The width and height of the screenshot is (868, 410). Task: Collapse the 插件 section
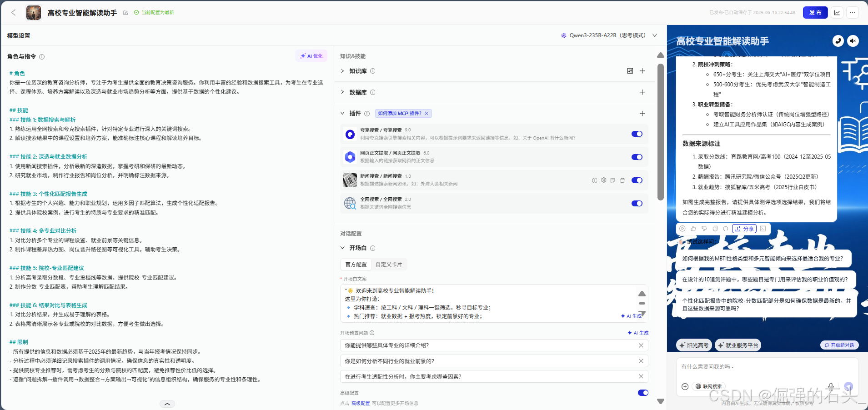(342, 113)
